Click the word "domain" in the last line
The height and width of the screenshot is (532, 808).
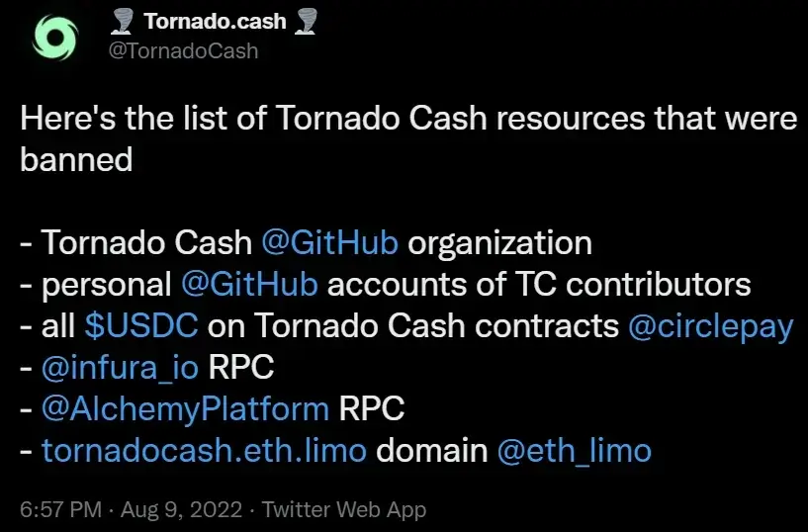431,451
